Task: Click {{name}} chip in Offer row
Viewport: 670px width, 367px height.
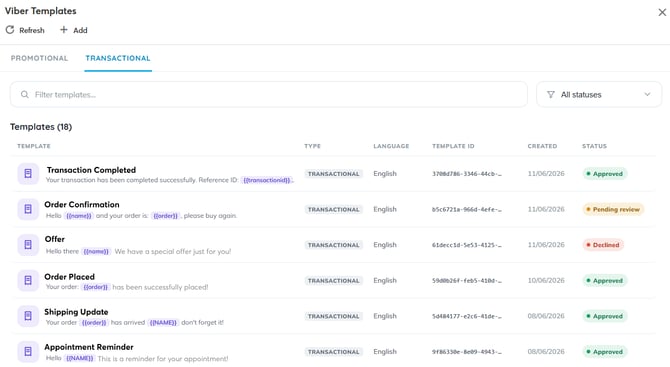Action: 96,251
